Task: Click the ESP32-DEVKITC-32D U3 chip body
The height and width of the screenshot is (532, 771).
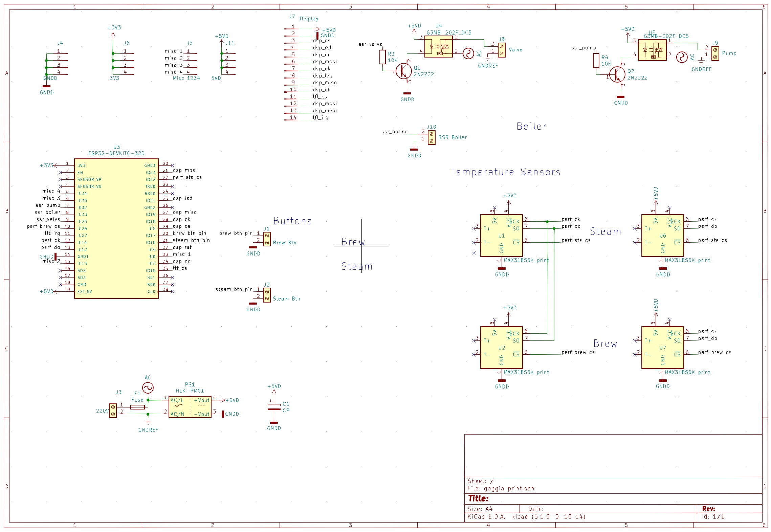Action: pyautogui.click(x=116, y=228)
